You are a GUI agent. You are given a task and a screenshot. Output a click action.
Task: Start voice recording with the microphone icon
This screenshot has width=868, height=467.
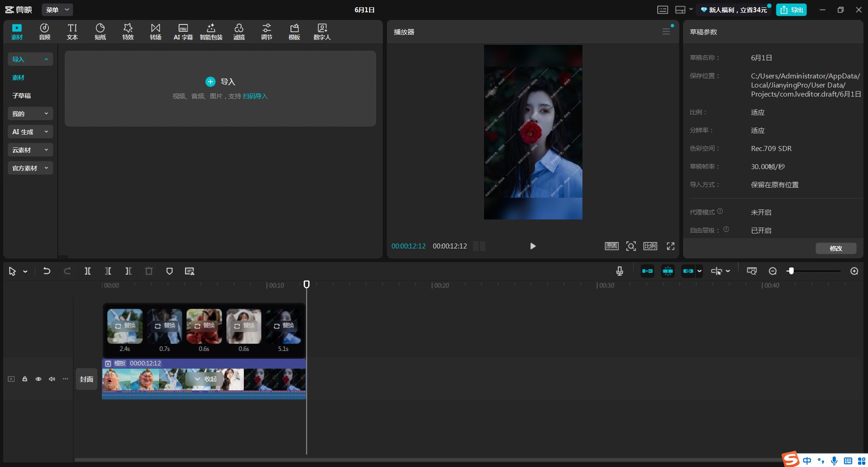pos(620,271)
